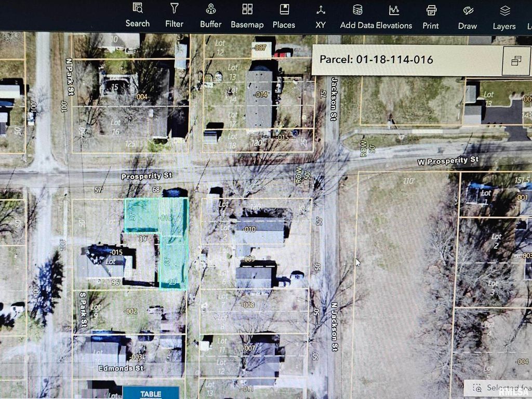This screenshot has height=399, width=532.
Task: Click the Selected features button
Action: [x=498, y=388]
